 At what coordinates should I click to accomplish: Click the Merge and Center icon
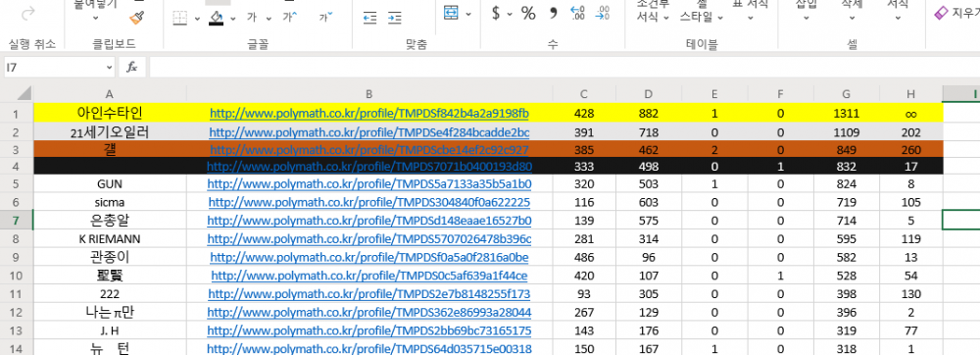(451, 13)
